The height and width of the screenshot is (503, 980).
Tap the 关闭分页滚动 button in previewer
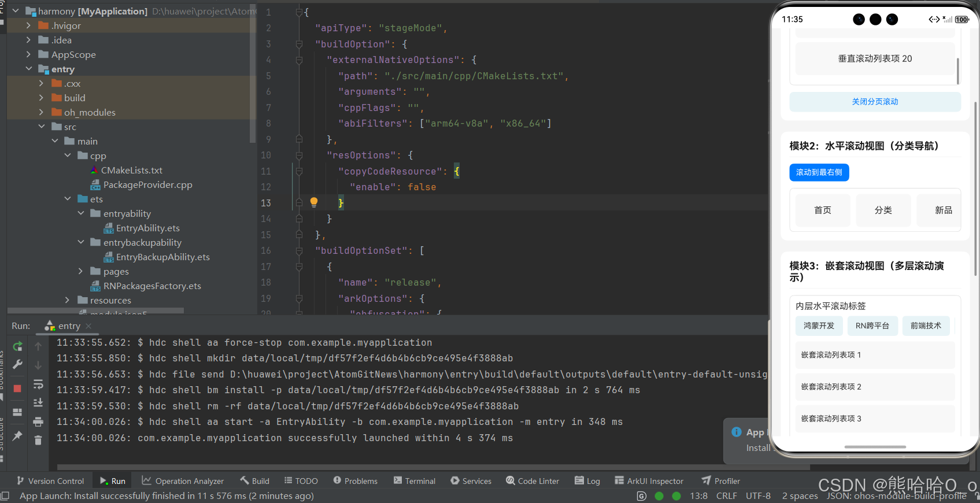point(875,102)
